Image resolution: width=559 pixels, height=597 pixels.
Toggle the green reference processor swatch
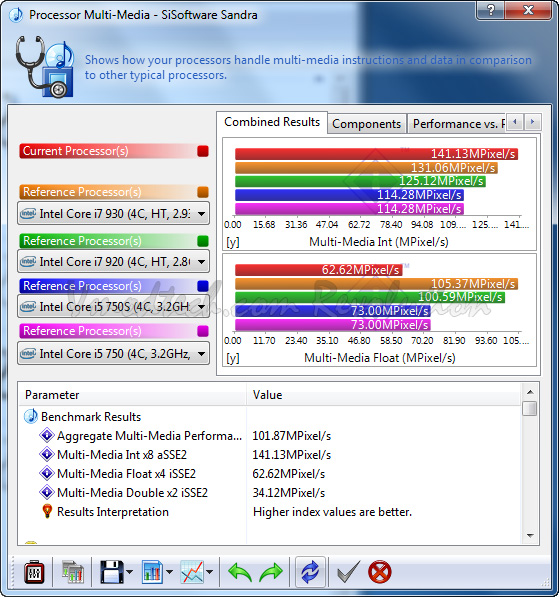[x=203, y=241]
